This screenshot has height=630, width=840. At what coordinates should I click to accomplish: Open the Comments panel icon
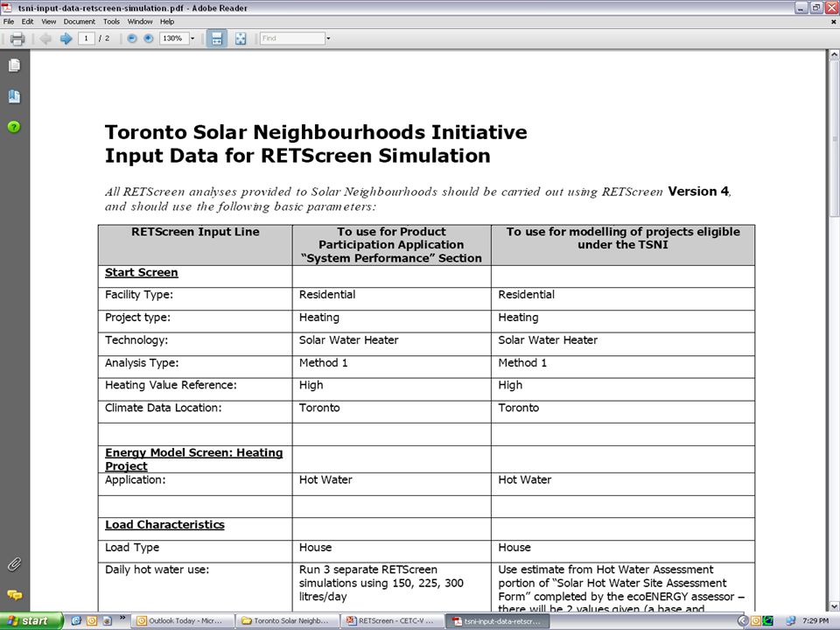click(x=14, y=595)
